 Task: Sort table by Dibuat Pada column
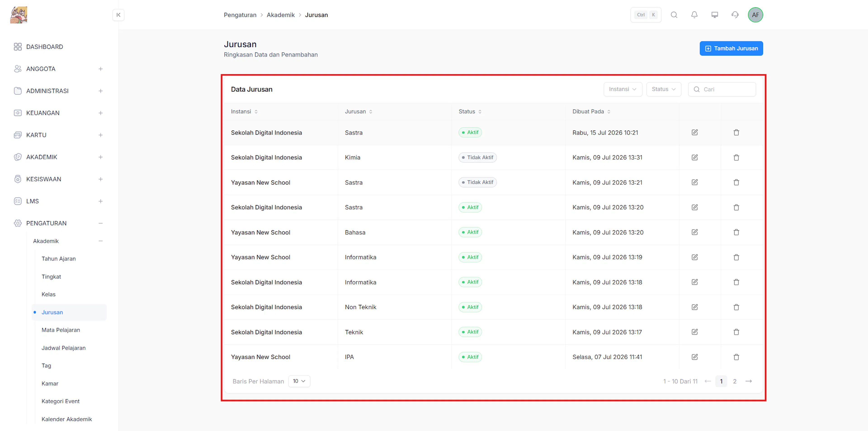pyautogui.click(x=591, y=111)
